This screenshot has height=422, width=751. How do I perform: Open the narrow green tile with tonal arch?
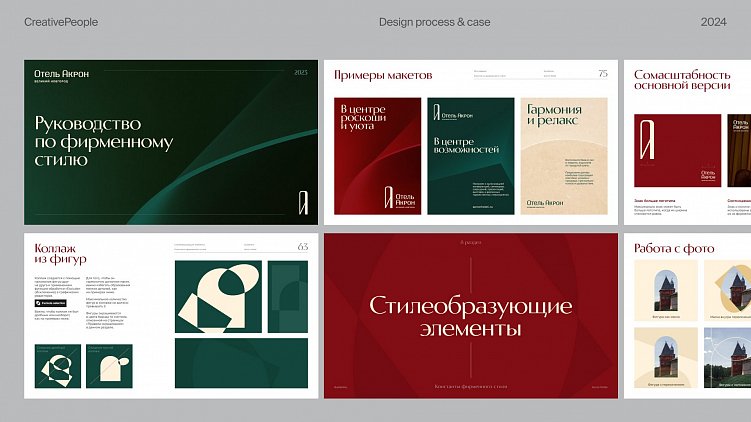pos(288,297)
